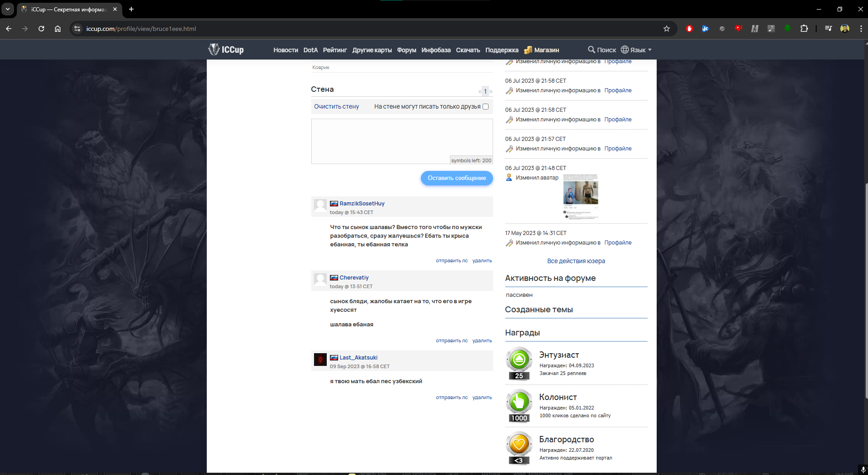868x475 pixels.
Task: Click Профайле link under 17 May 2023 entry
Action: click(x=618, y=243)
